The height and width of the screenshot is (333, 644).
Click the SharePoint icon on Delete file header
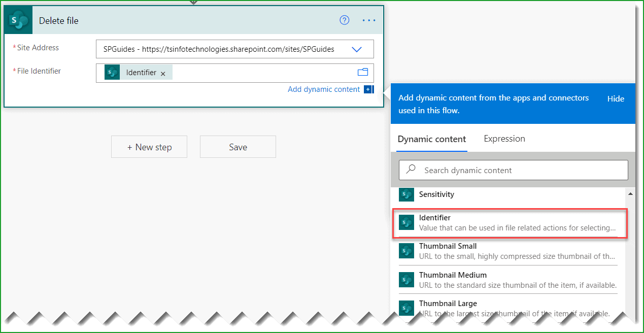18,20
